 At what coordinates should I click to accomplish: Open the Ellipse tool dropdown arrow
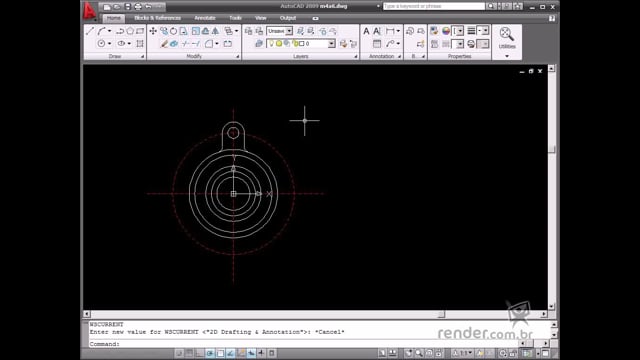[x=129, y=43]
